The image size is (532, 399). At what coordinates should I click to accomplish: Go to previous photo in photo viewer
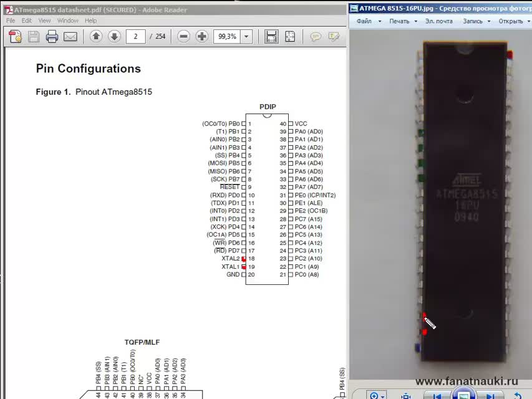tap(437, 396)
